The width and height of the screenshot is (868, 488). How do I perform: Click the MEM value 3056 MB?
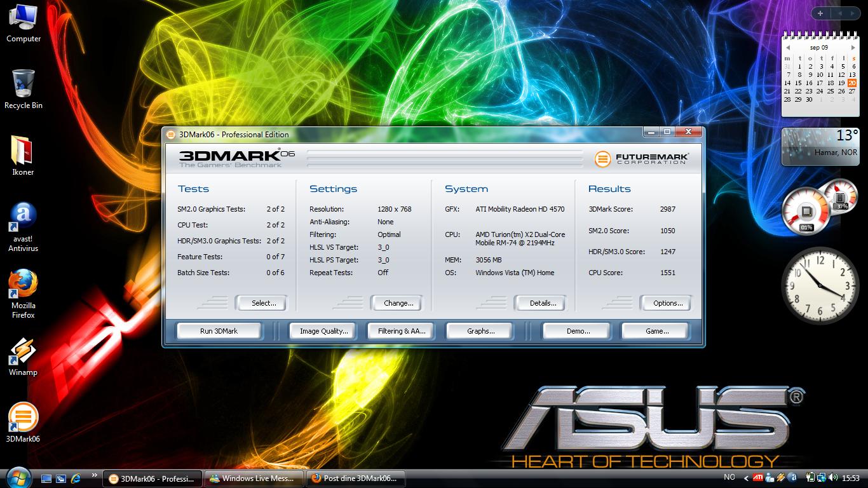click(x=489, y=260)
